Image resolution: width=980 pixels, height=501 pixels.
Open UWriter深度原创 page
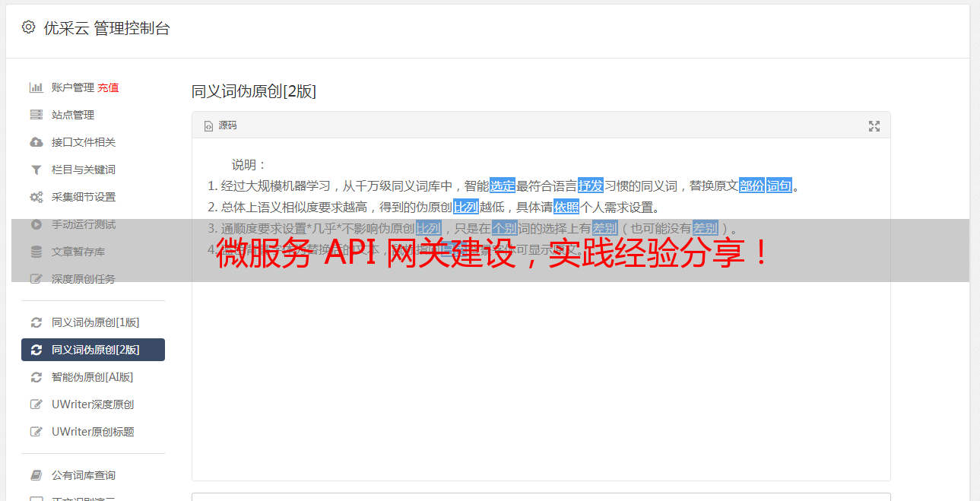click(93, 404)
